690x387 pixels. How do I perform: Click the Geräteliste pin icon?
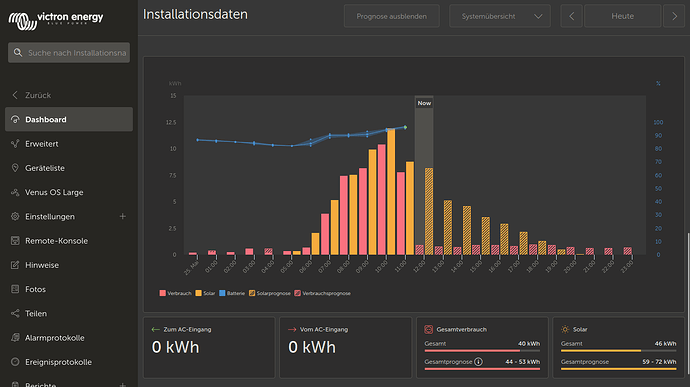(15, 168)
